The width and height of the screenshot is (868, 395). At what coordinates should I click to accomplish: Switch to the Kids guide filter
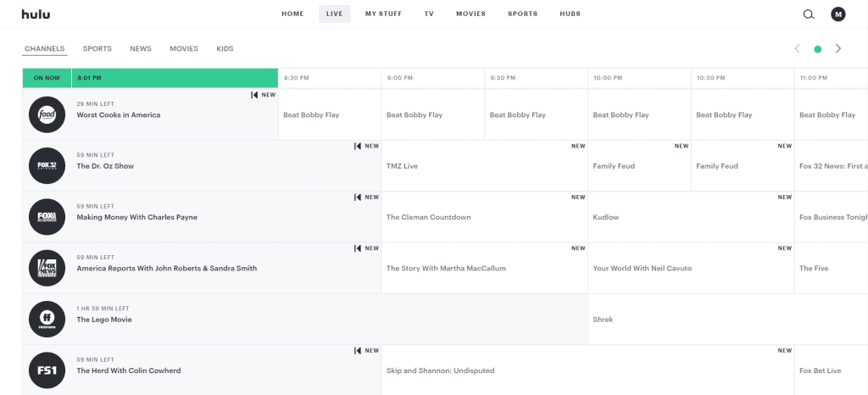tap(225, 49)
